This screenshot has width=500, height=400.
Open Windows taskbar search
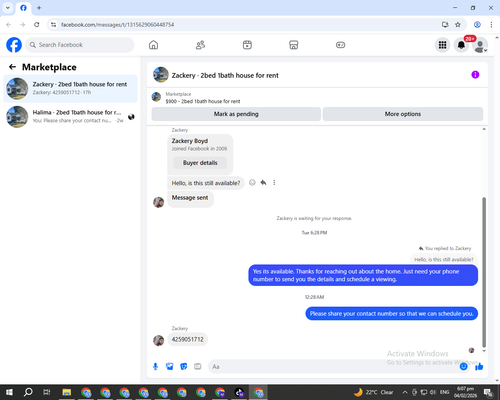click(x=28, y=392)
